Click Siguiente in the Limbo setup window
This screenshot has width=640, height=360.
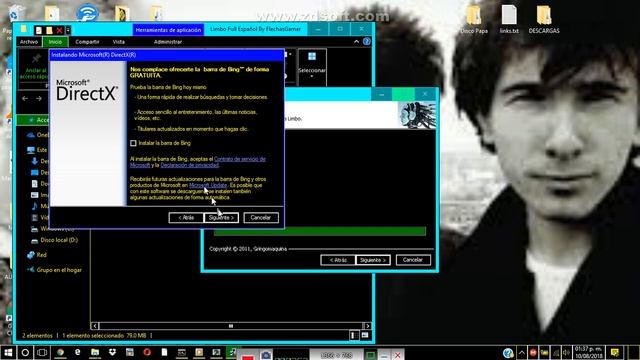(373, 260)
